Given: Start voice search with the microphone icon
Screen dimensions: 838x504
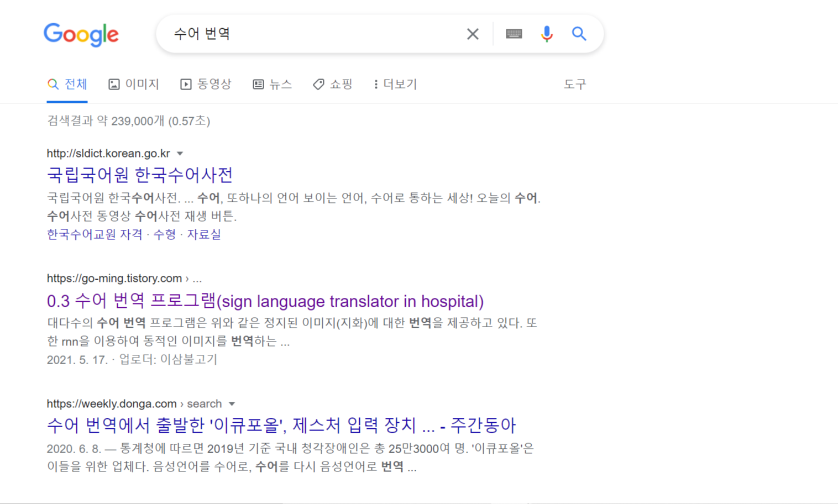Looking at the screenshot, I should (x=547, y=34).
